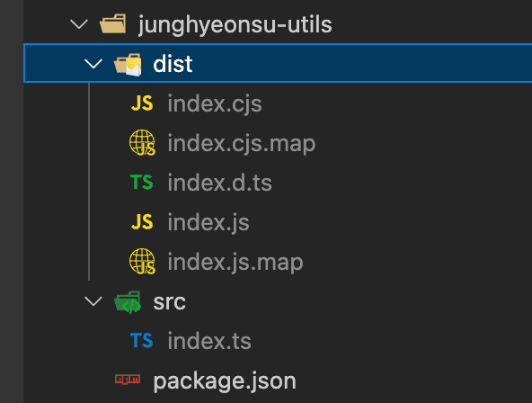
Task: Click the JS icon beside index.js
Action: pos(142,221)
